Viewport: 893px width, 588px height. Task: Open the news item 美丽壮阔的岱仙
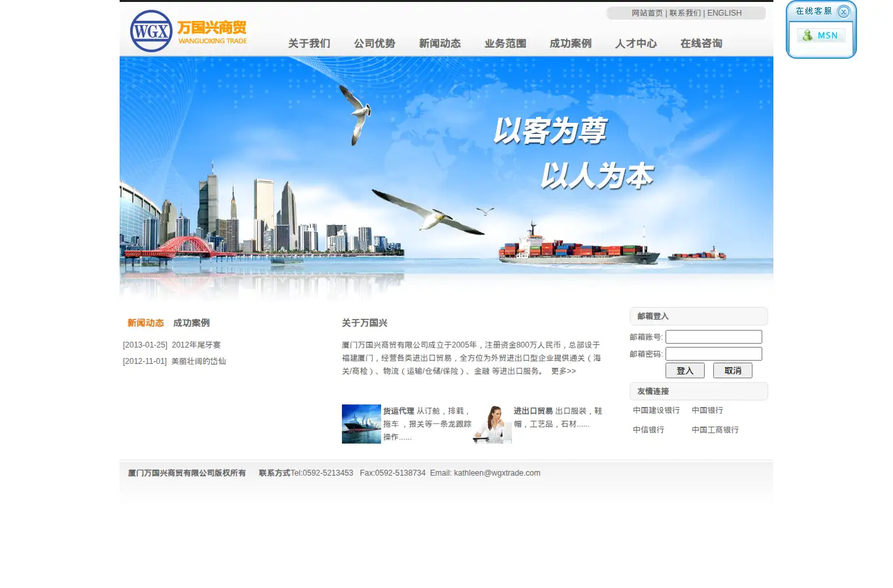point(199,361)
